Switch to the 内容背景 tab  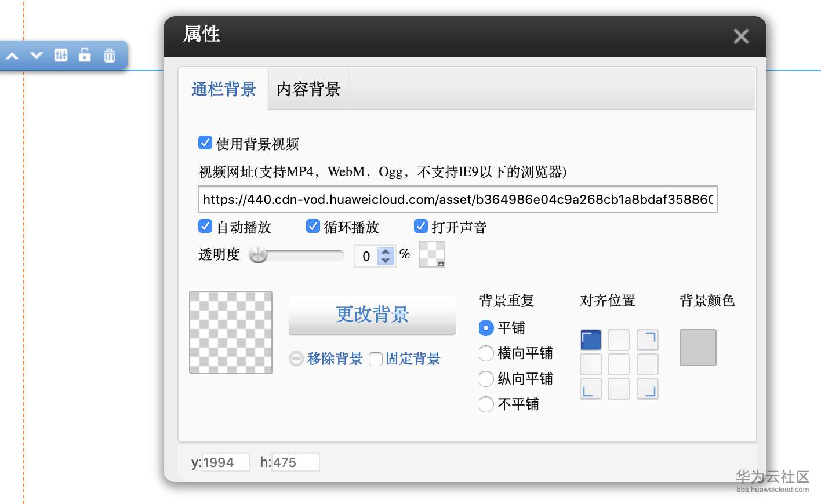tap(308, 89)
